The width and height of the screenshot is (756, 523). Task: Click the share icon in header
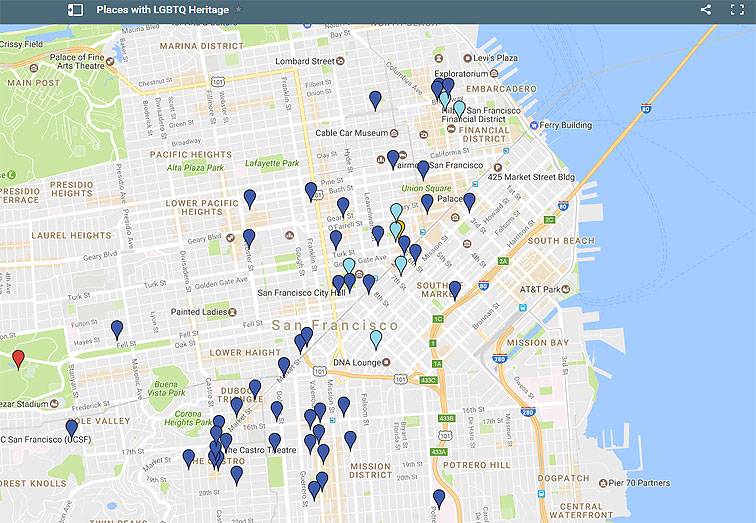coord(706,10)
